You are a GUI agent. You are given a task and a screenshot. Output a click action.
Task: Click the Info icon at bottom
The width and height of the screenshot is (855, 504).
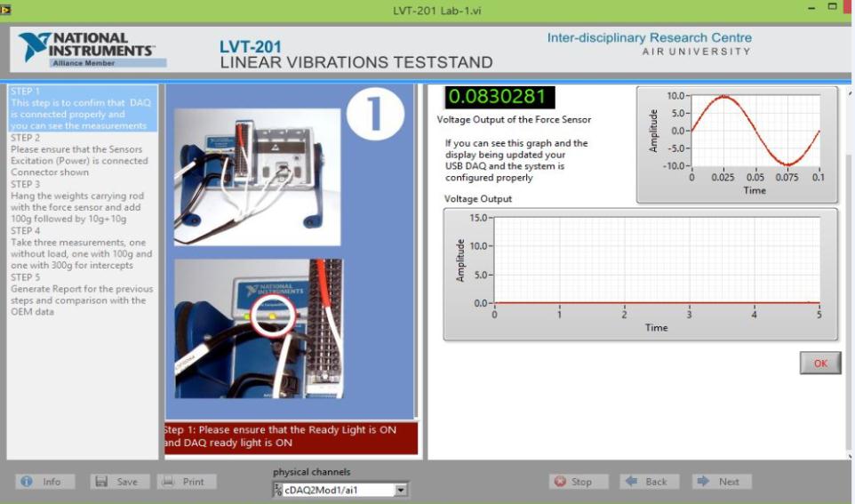coord(26,482)
